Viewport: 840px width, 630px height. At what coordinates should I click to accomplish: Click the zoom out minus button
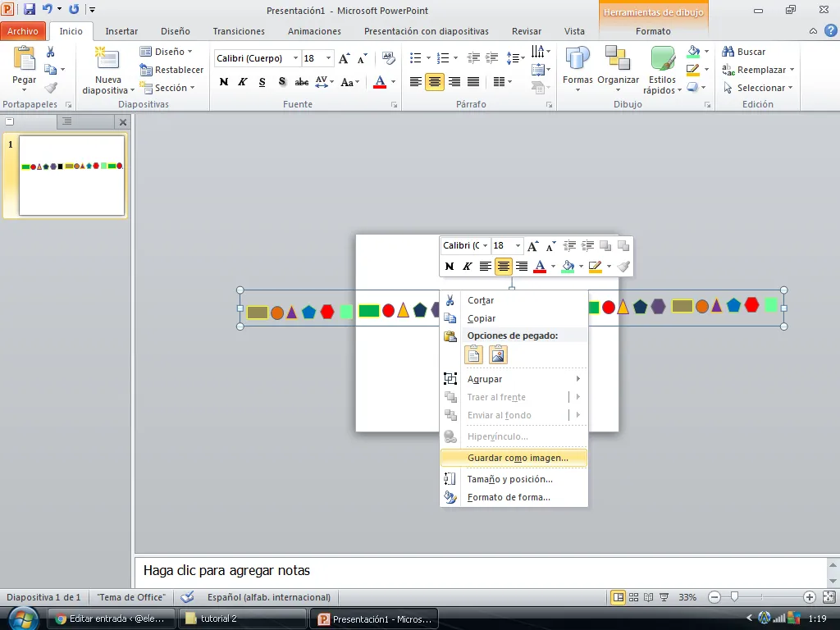[714, 597]
